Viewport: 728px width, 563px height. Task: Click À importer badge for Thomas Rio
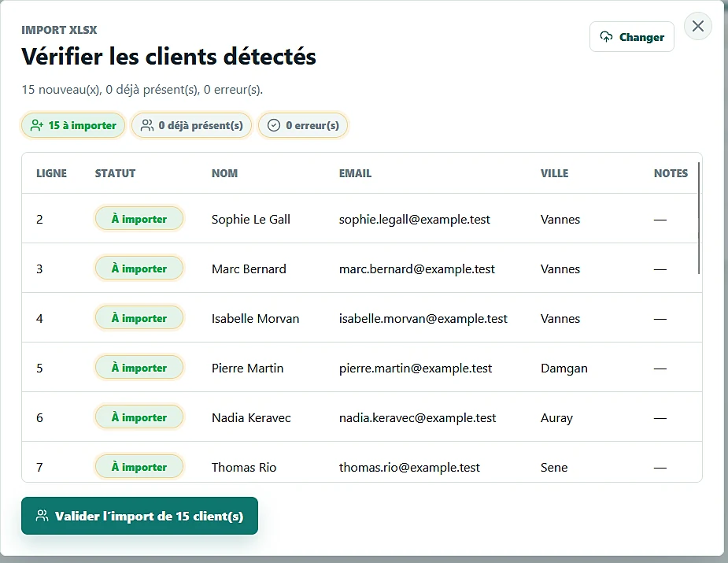(139, 467)
